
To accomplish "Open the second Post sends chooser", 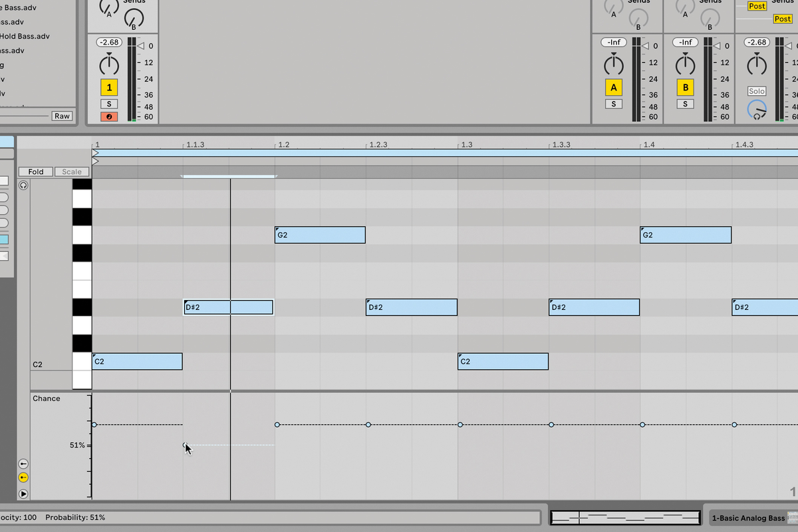I will tap(782, 19).
